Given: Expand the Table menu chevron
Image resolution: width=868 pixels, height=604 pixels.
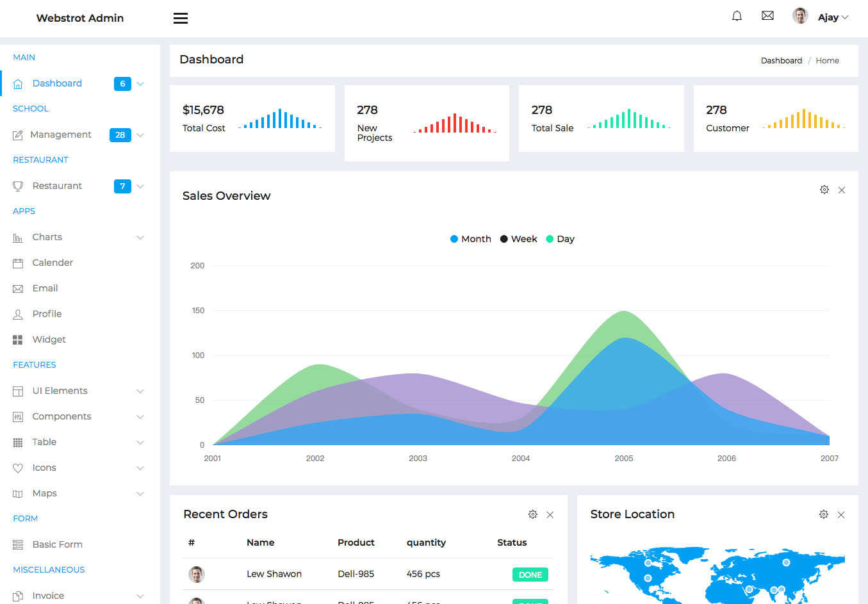Looking at the screenshot, I should 140,443.
